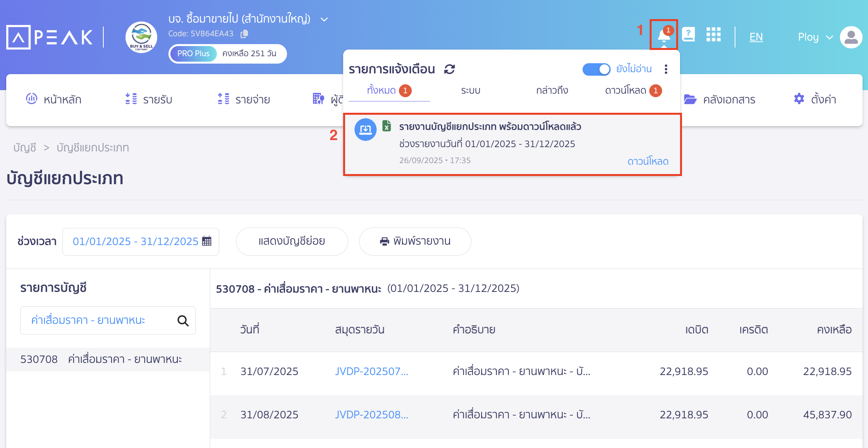
Task: Open the คลังเอกสาร document folder icon
Action: point(691,99)
